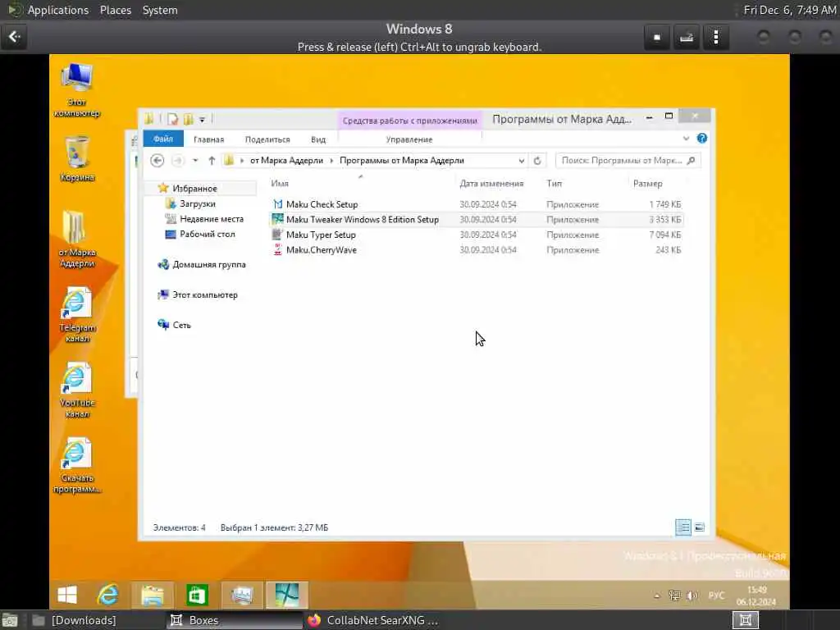Open the Boxes three-dot menu button
This screenshot has height=630, width=840.
(715, 37)
